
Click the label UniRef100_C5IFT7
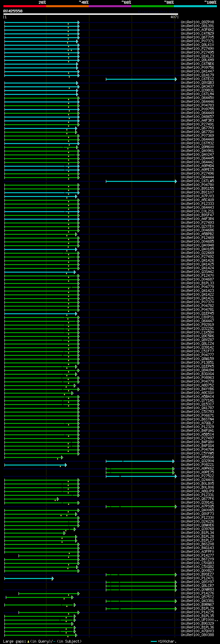click(x=197, y=351)
